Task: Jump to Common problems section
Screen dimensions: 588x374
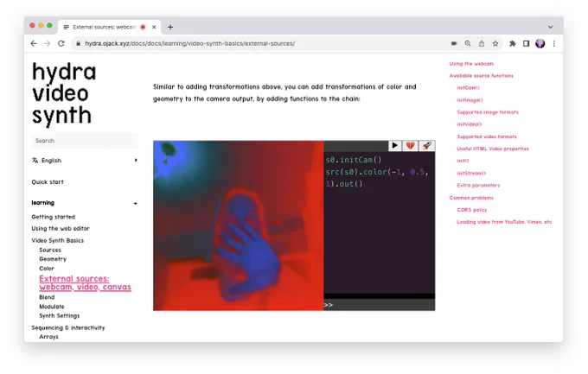Action: click(471, 198)
